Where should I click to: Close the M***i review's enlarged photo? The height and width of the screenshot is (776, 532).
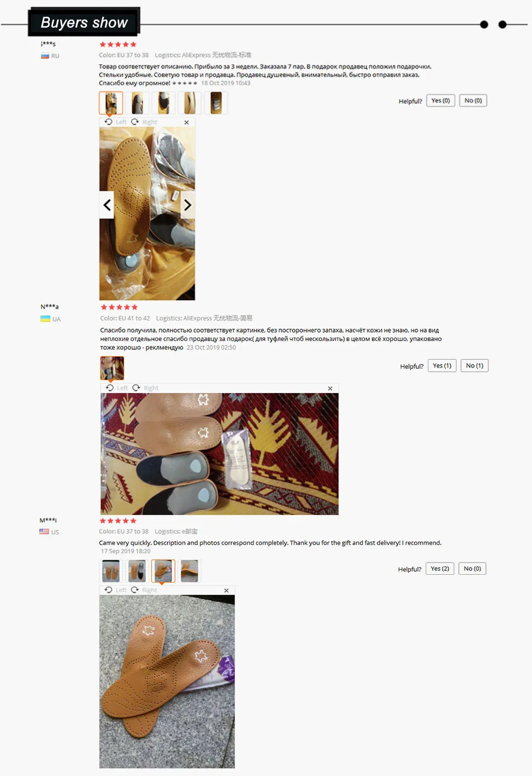(x=226, y=590)
